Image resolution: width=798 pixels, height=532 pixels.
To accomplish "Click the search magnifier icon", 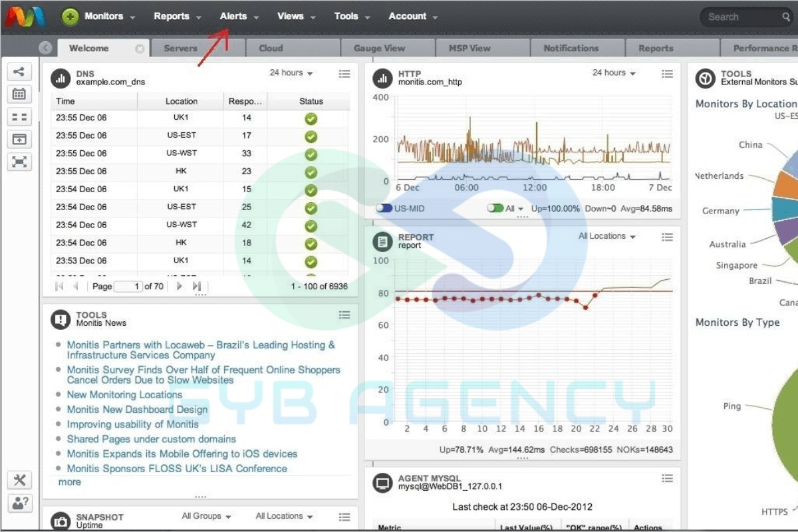I will (x=785, y=17).
